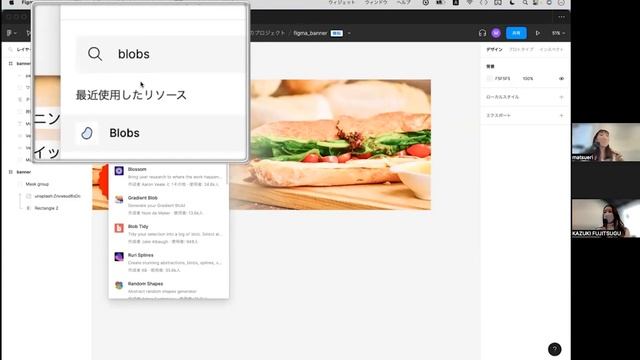The image size is (640, 360).
Task: Click the Rectangle 2 layer icon
Action: click(x=28, y=208)
